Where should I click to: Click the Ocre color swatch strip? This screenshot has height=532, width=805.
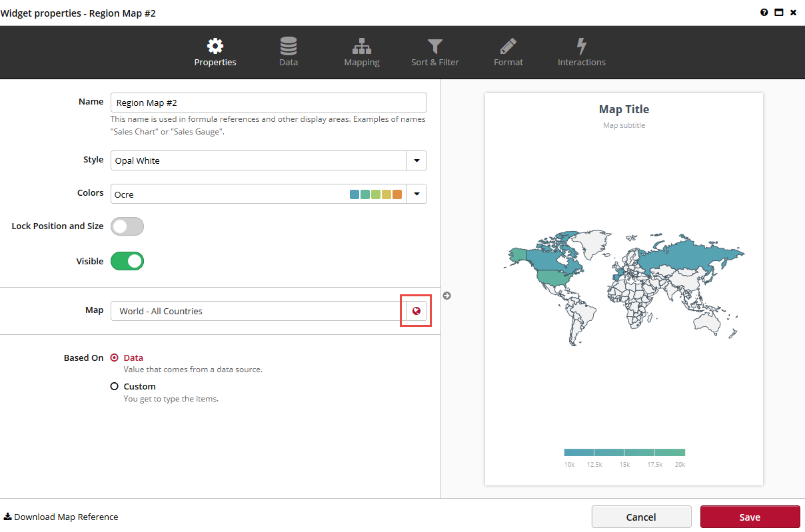coord(375,194)
